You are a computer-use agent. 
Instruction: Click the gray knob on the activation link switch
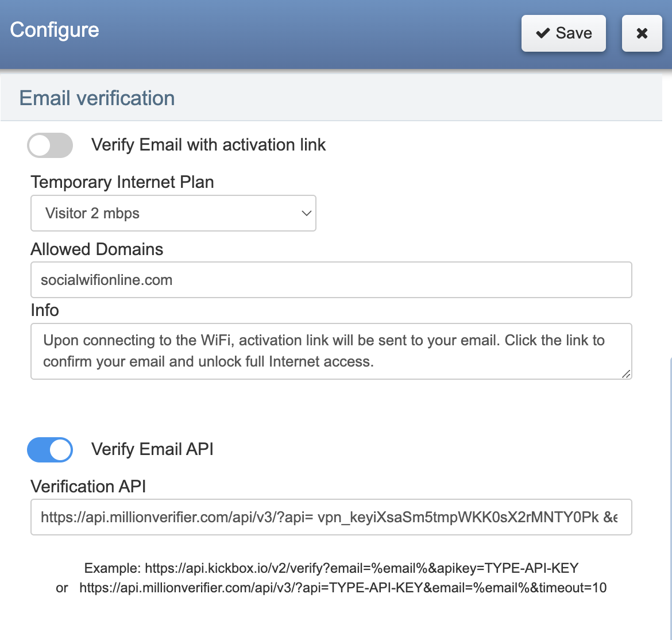40,145
